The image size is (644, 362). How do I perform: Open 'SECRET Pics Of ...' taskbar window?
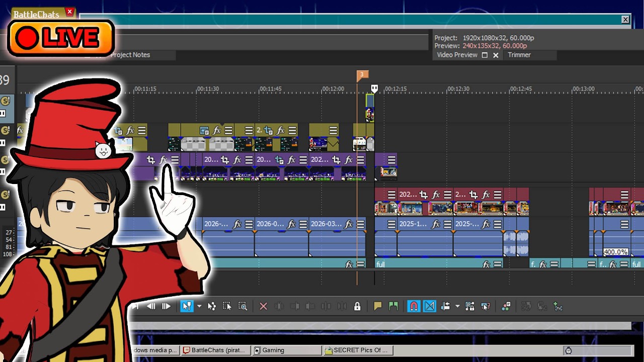pyautogui.click(x=357, y=350)
